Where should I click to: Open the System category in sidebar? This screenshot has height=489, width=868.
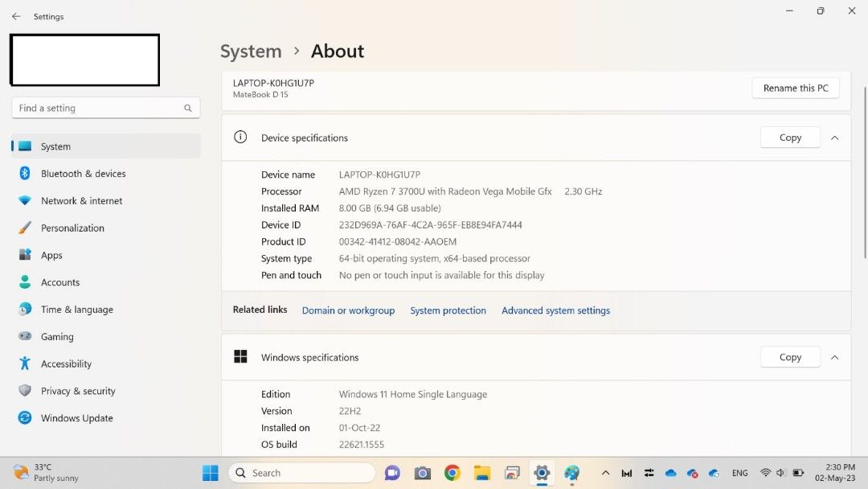click(106, 146)
